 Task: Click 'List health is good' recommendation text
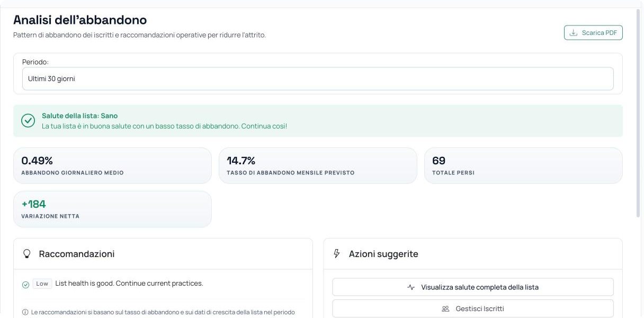pyautogui.click(x=129, y=284)
